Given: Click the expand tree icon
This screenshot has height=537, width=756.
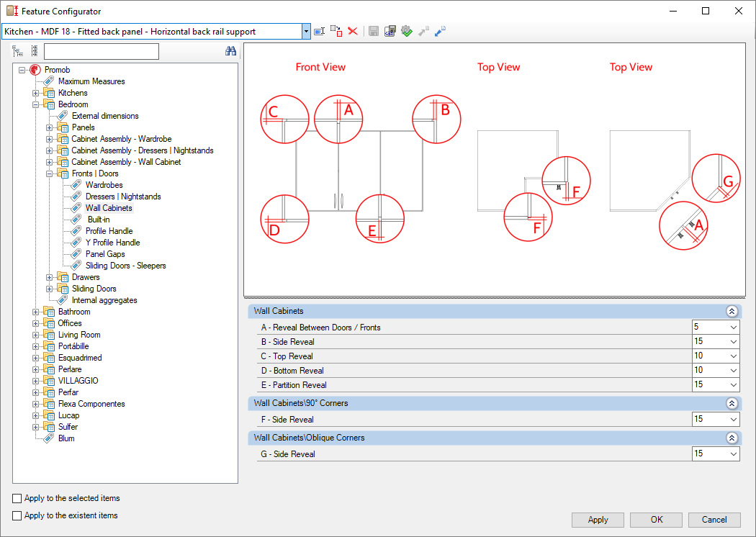Looking at the screenshot, I should [x=18, y=51].
